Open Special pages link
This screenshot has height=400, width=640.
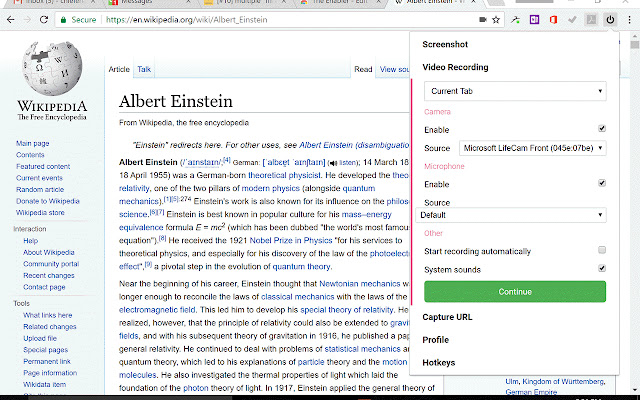45,350
